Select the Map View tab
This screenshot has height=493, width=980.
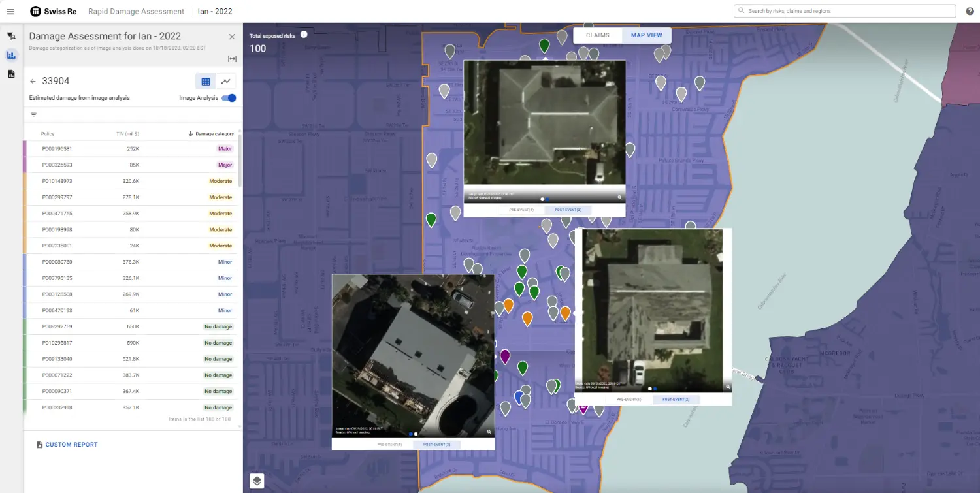tap(646, 35)
